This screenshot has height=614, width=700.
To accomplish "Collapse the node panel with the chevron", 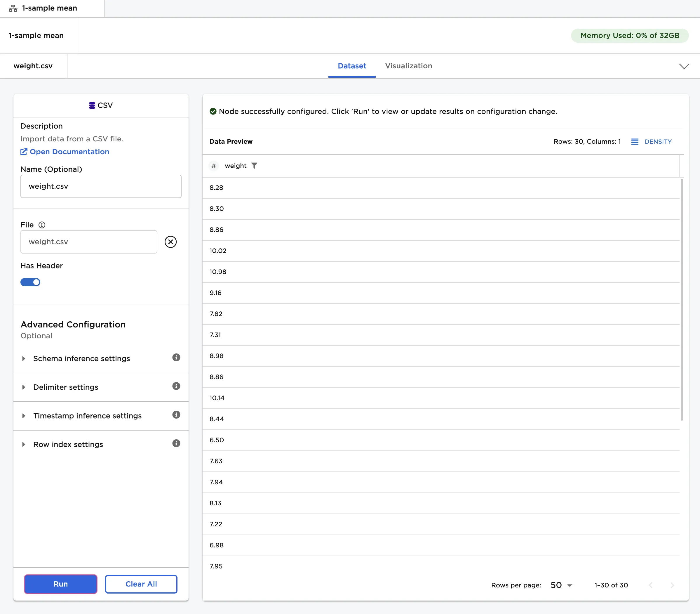I will 684,66.
